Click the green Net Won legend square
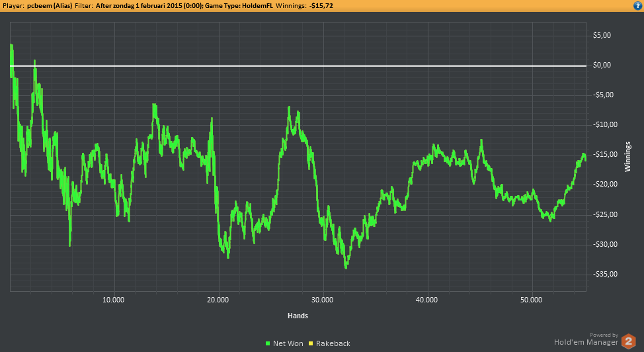 [268, 343]
